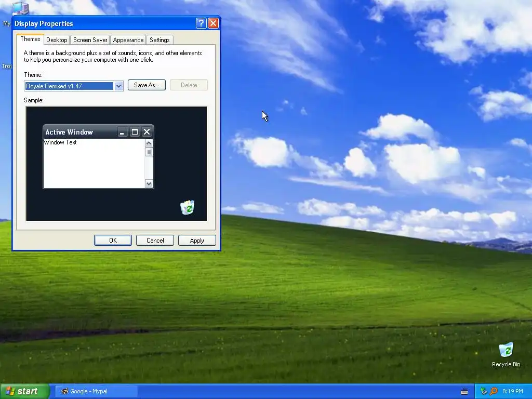The width and height of the screenshot is (532, 399).
Task: Click the 'Theme:' label
Action: point(33,75)
